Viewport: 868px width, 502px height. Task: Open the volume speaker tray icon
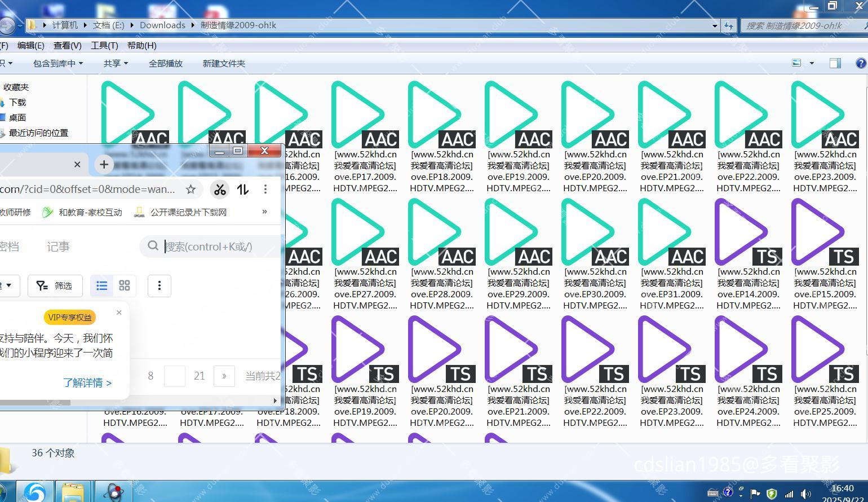805,494
